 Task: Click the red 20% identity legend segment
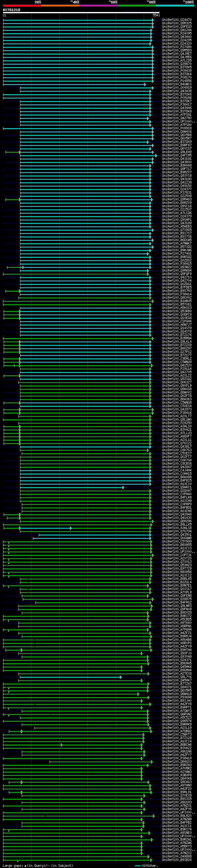tap(22, 6)
